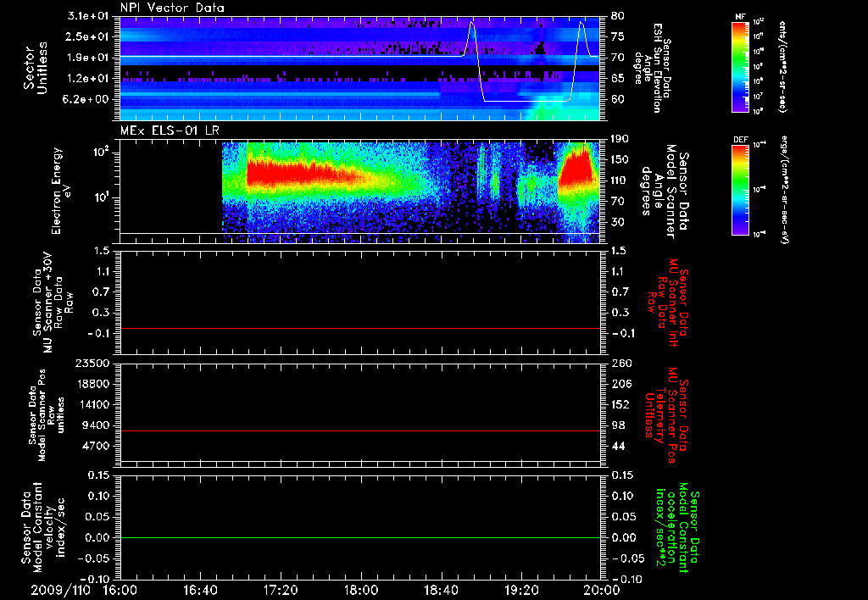Click the "1.2e+01" sector tick value

(88, 78)
